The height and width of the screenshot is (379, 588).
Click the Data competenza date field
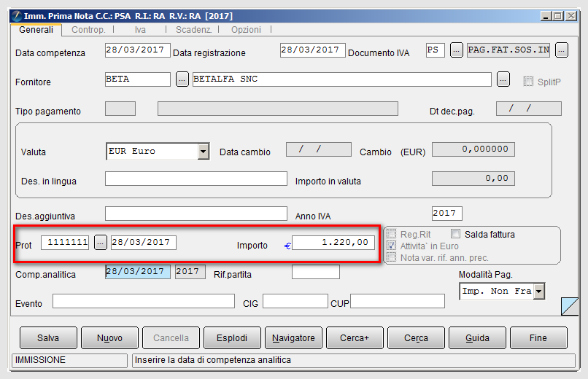click(138, 50)
